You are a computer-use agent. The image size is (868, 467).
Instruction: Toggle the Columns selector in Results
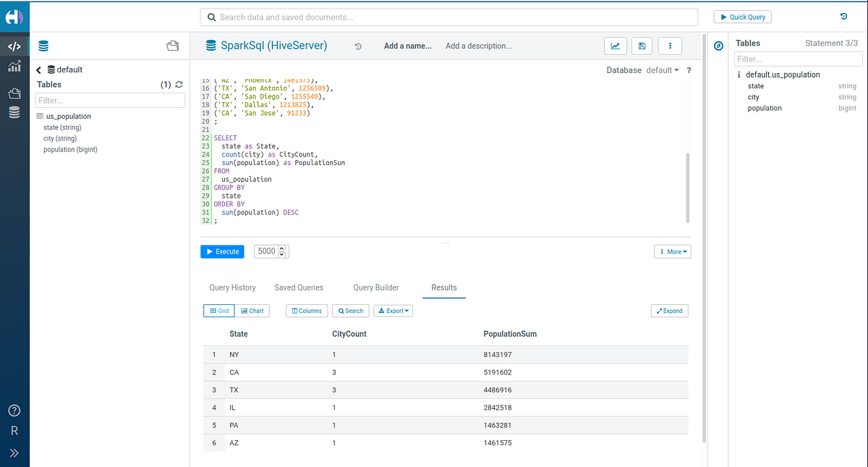306,310
